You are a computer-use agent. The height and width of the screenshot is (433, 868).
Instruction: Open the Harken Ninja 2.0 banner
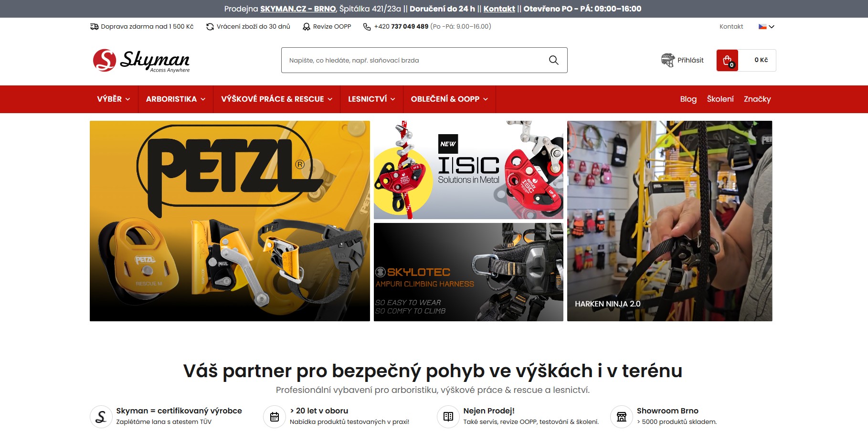coord(669,221)
